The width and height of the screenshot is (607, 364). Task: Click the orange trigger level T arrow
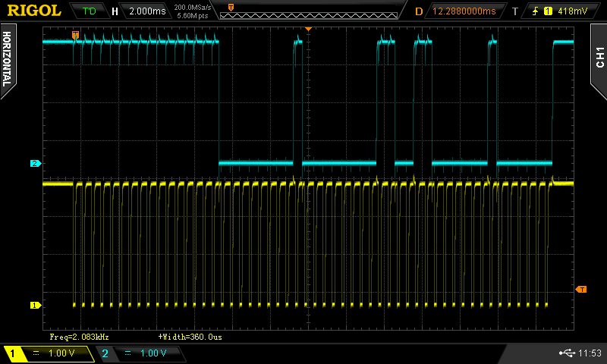click(x=580, y=290)
